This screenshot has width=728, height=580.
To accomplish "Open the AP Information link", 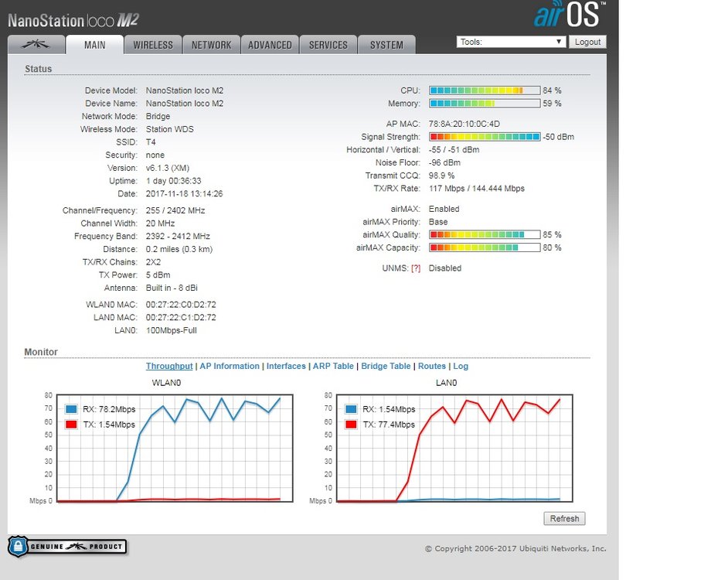I will (230, 367).
